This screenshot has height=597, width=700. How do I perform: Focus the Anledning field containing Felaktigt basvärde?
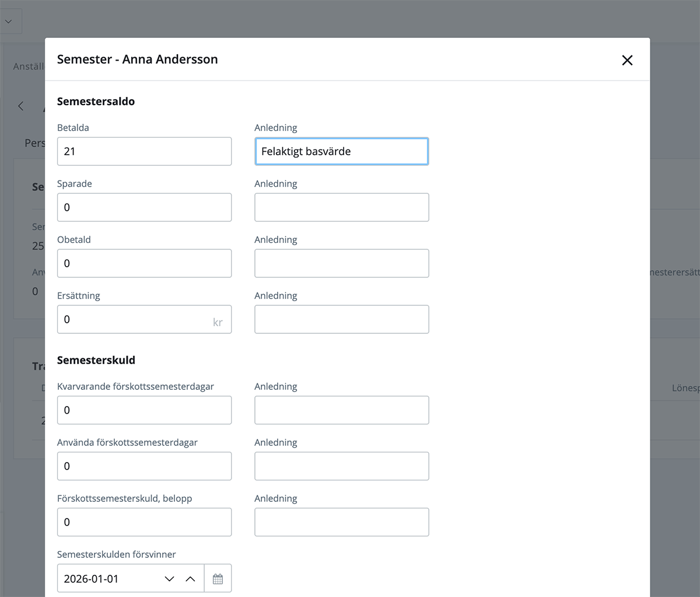(341, 151)
